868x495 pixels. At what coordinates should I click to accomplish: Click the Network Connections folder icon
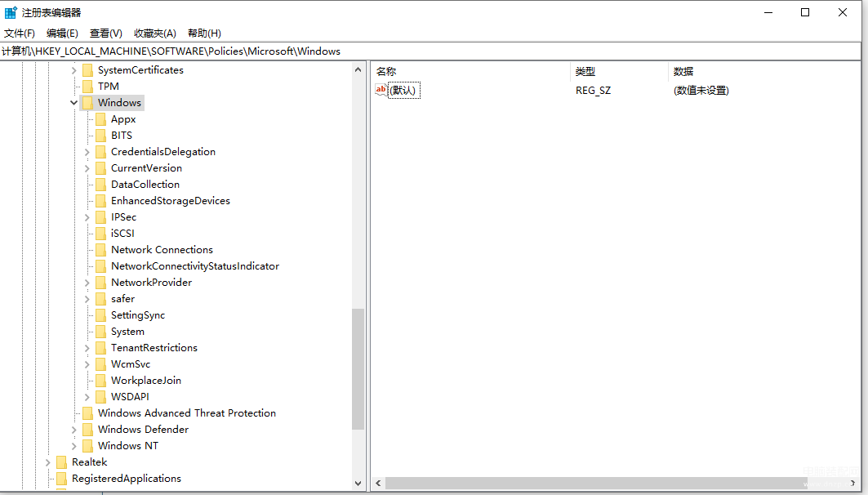pyautogui.click(x=100, y=250)
